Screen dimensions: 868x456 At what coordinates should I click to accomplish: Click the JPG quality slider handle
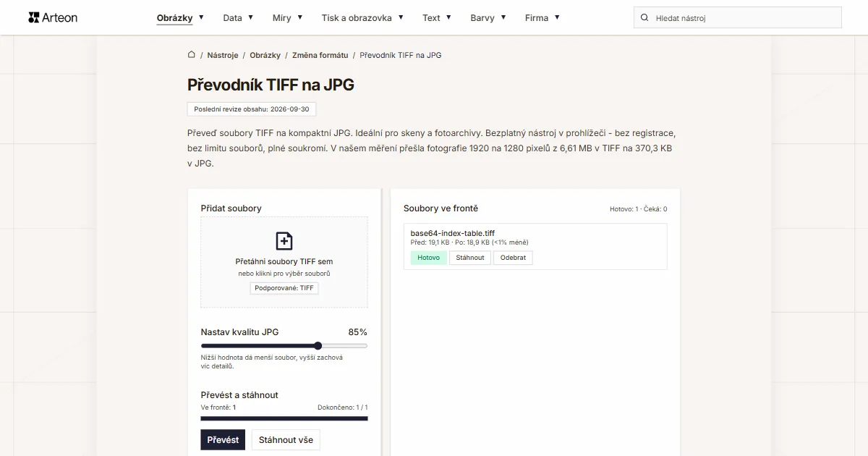coord(318,346)
